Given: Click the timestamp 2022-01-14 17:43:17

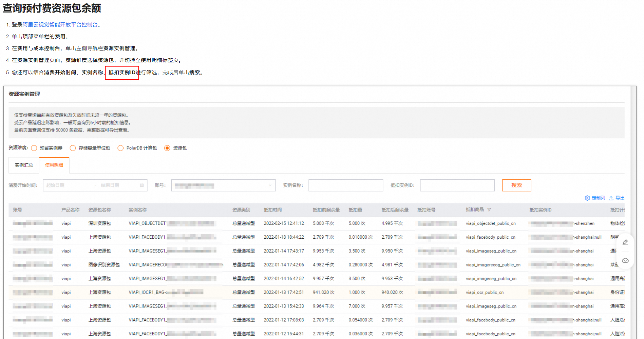Looking at the screenshot, I should [x=284, y=251].
